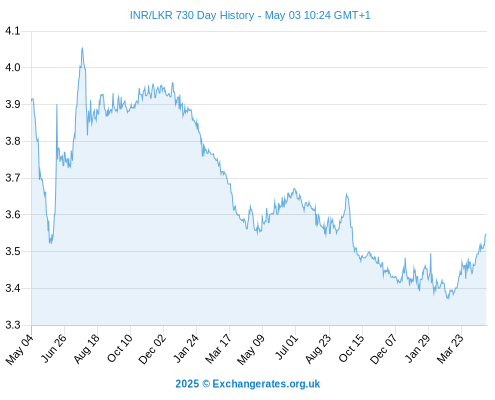Click the lowest dip near 3.5 after May 04

(x=51, y=242)
